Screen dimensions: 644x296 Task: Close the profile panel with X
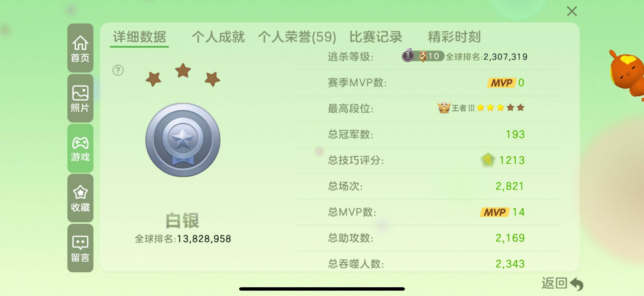click(572, 11)
